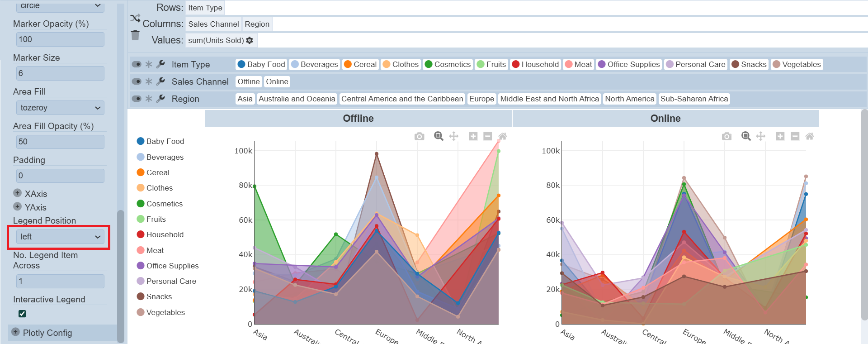Viewport: 868px width, 344px height.
Task: Toggle the switch beside Item Type filter
Action: pos(137,64)
